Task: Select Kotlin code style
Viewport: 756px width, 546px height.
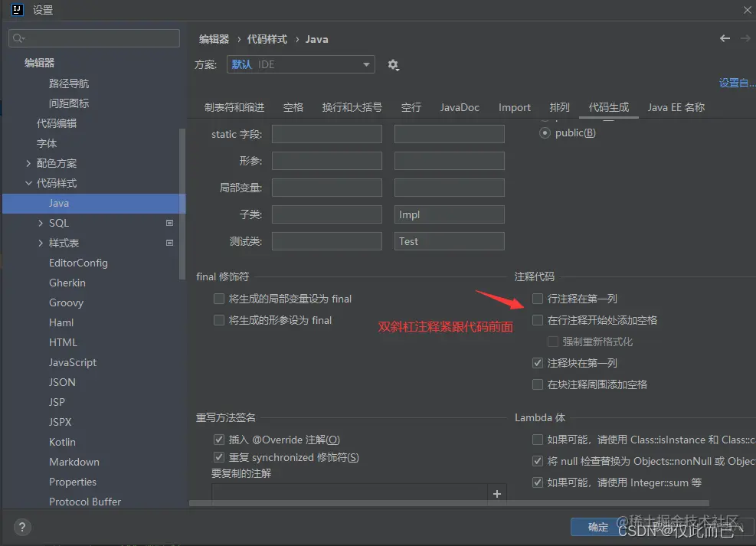Action: [x=62, y=442]
